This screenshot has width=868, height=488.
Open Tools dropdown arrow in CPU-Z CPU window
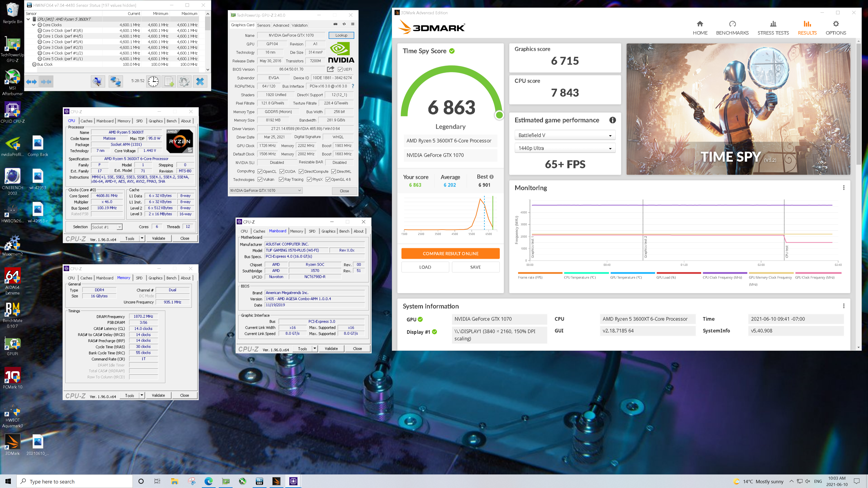[x=142, y=238]
